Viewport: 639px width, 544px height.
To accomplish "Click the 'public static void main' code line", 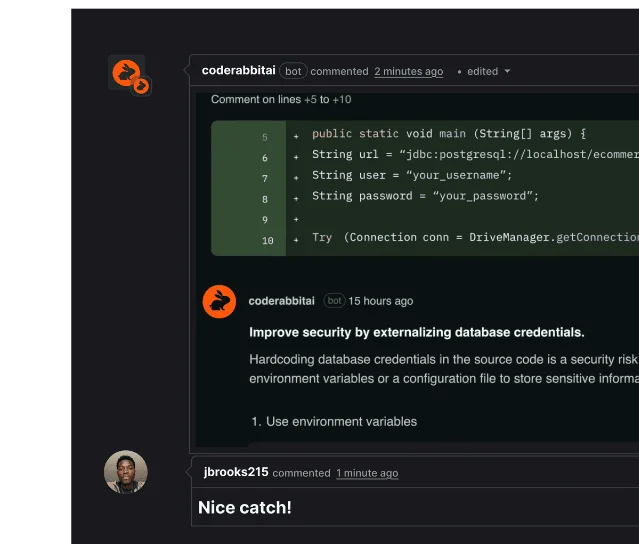I will click(x=449, y=134).
